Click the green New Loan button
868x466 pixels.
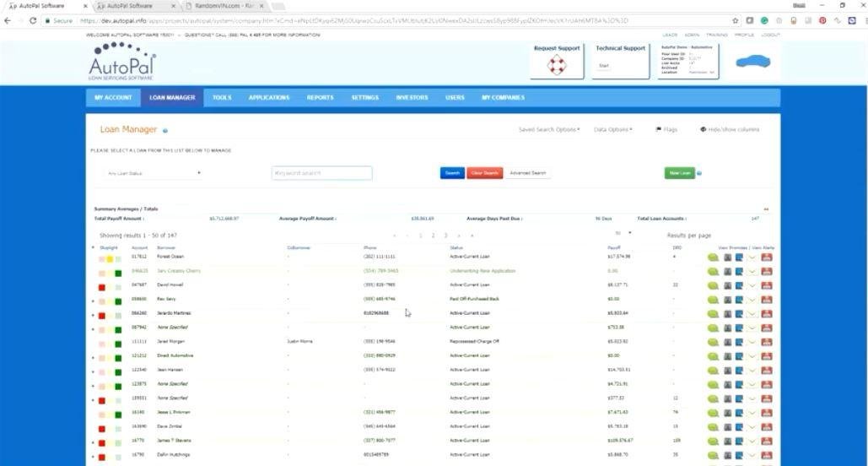pos(679,173)
